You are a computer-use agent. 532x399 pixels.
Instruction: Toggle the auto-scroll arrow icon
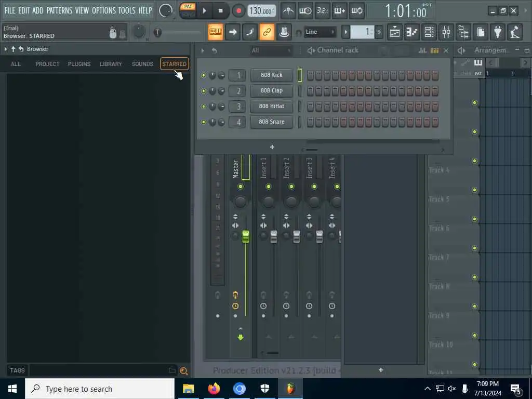[x=233, y=32]
